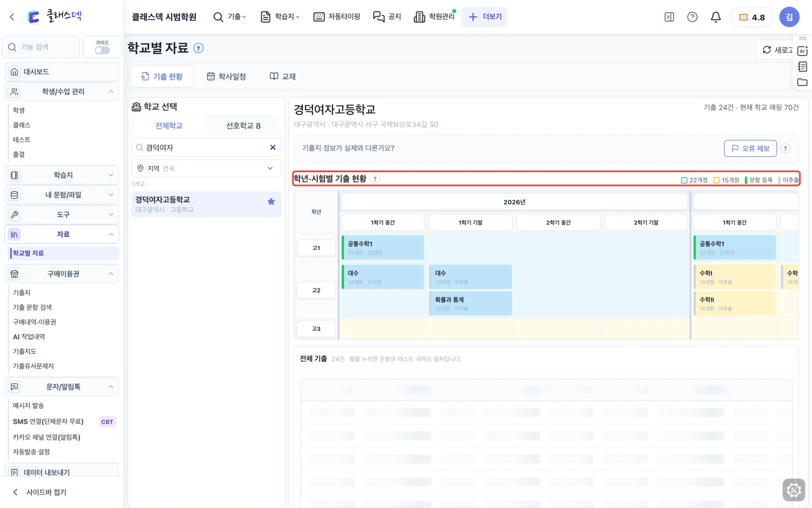Open 자동타이핑 in the top menu

[337, 17]
